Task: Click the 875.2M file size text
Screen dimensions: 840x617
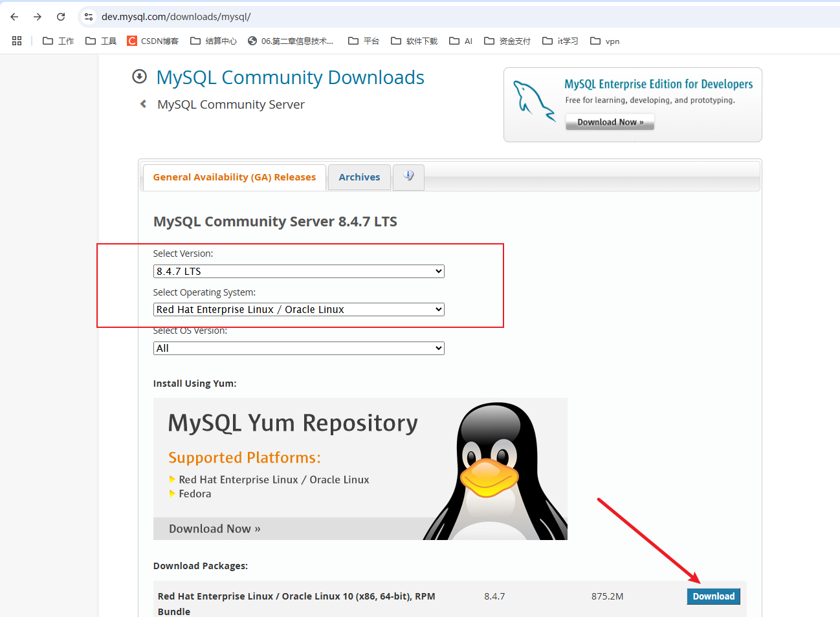Action: [607, 596]
